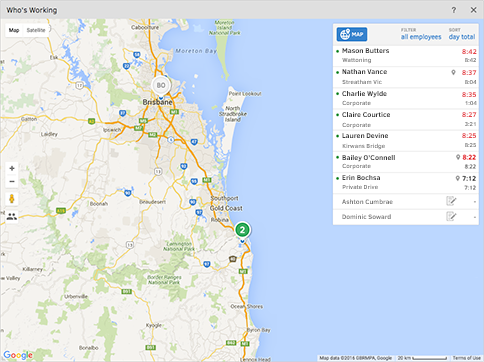Click the Google logo on map

[18, 355]
